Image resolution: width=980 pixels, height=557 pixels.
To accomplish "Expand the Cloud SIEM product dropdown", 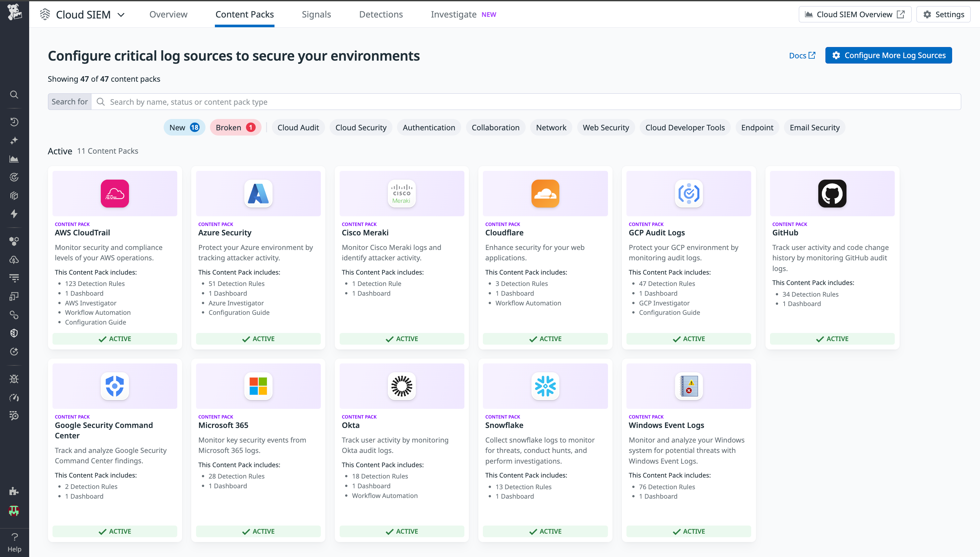I will tap(121, 15).
